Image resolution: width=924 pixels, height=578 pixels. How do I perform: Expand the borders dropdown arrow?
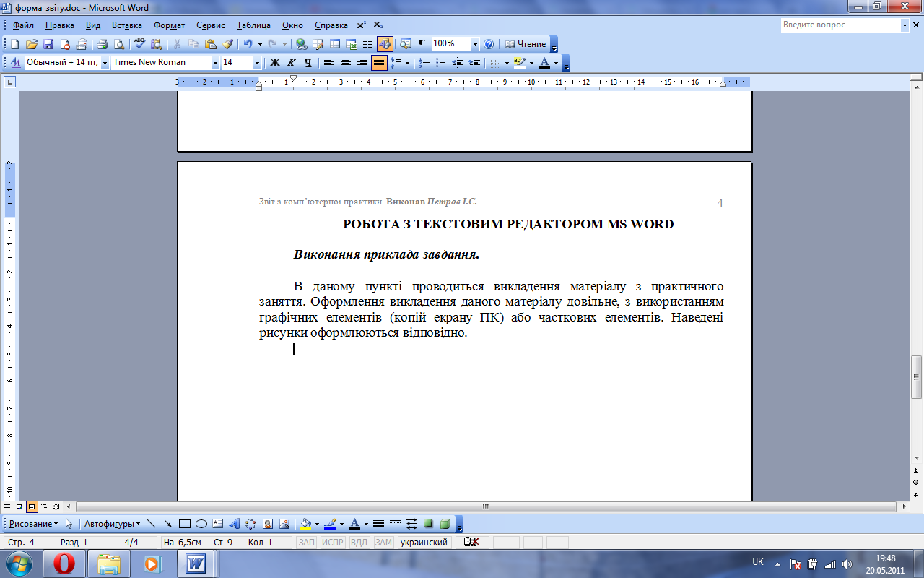507,63
